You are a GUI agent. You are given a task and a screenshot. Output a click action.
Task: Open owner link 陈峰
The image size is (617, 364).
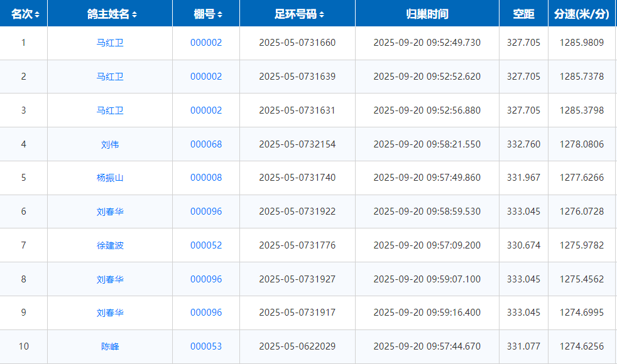click(x=110, y=346)
